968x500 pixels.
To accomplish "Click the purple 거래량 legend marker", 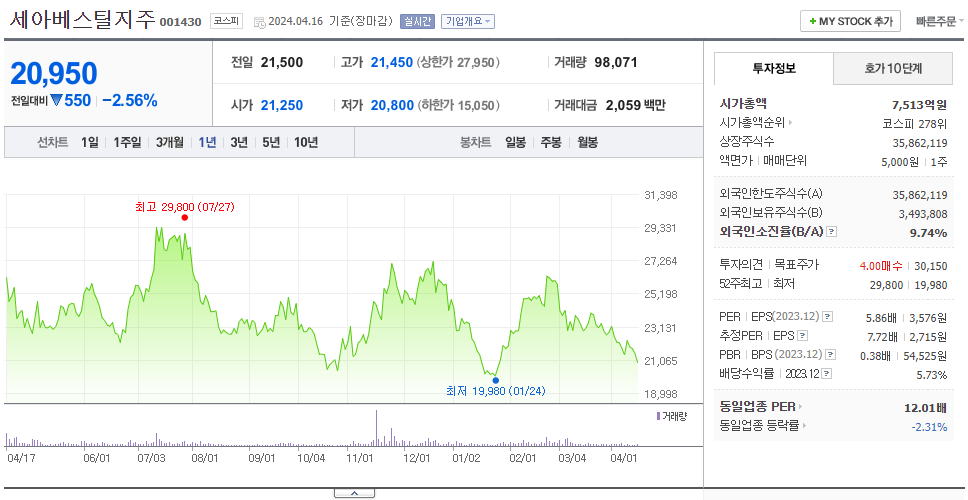I will pyautogui.click(x=658, y=416).
